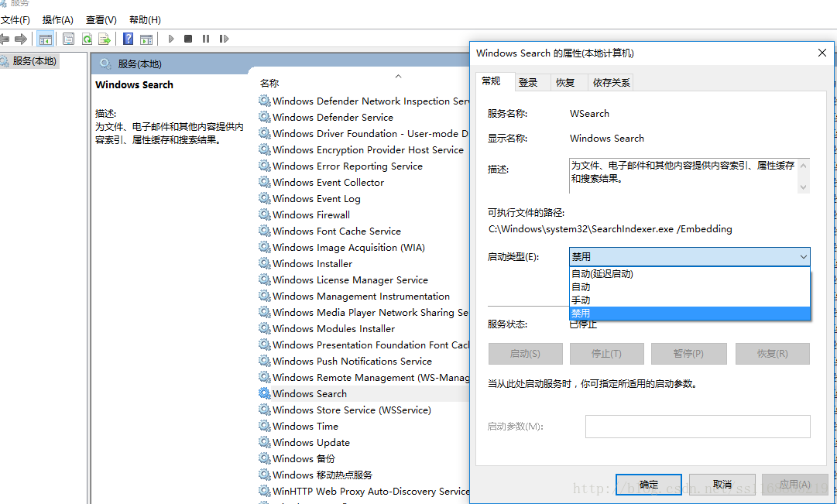Select Windows Store Service (WSService) row
The width and height of the screenshot is (837, 504).
point(352,410)
